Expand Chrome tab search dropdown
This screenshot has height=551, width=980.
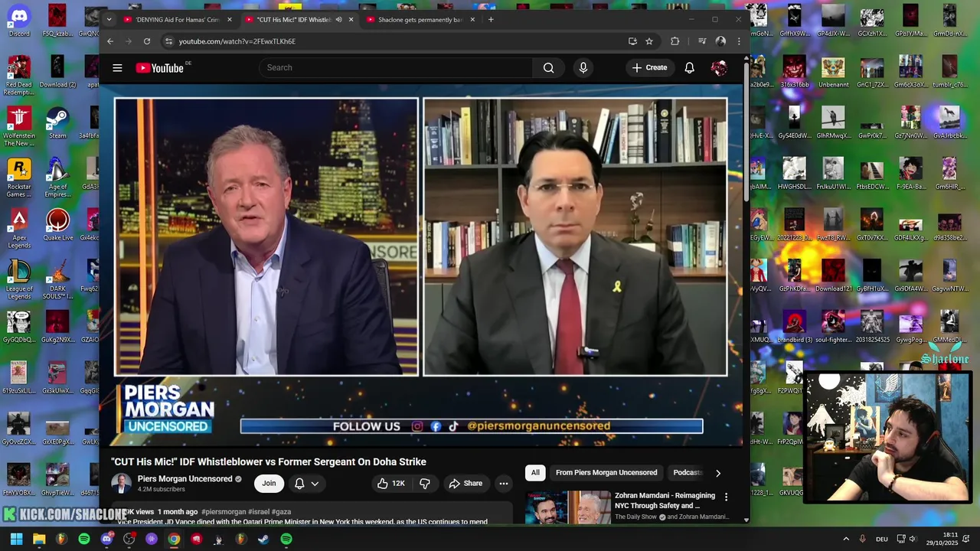pyautogui.click(x=109, y=20)
